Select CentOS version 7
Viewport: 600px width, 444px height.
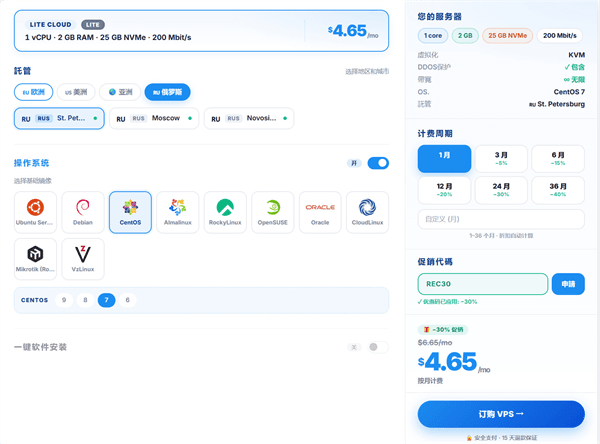click(x=106, y=300)
